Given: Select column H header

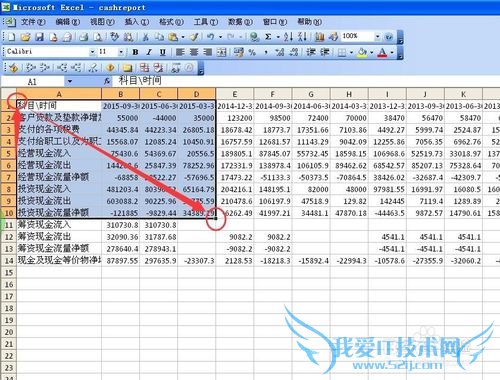Looking at the screenshot, I should pos(349,94).
